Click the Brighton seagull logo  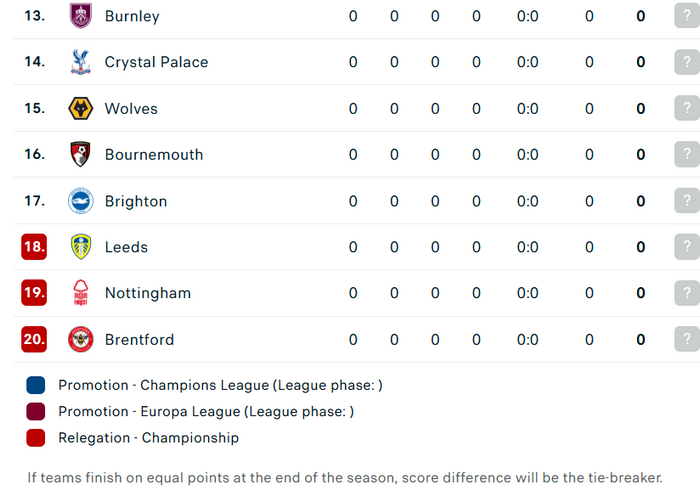point(81,201)
